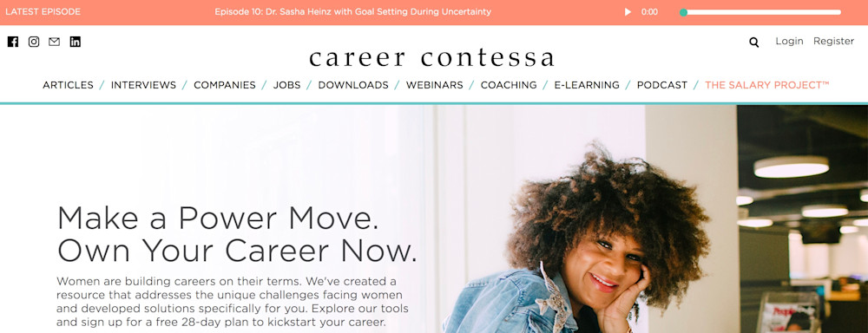868x333 pixels.
Task: Select the Webinars navigation item
Action: point(435,85)
